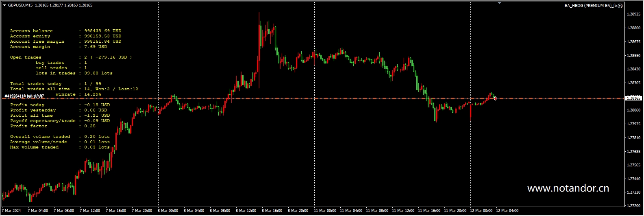Select the winrate 14.29% value
Viewport: 644px width, 216px height.
pos(93,94)
